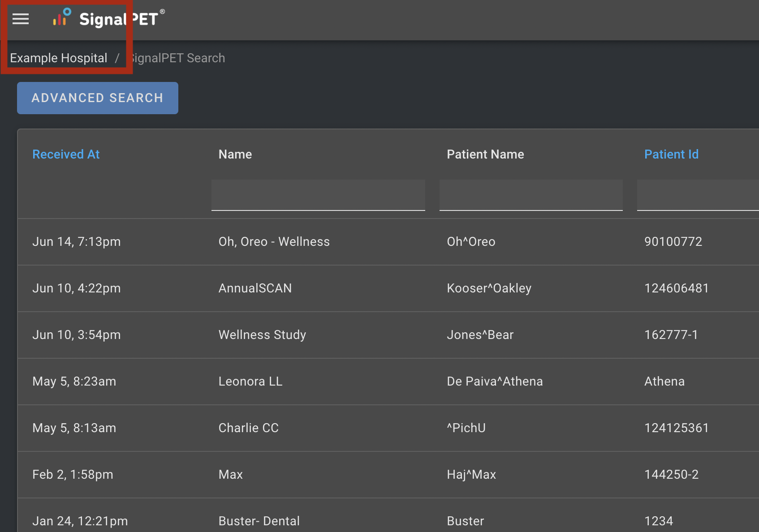Open the Wellness Study entry
The image size is (759, 532).
pyautogui.click(x=263, y=335)
